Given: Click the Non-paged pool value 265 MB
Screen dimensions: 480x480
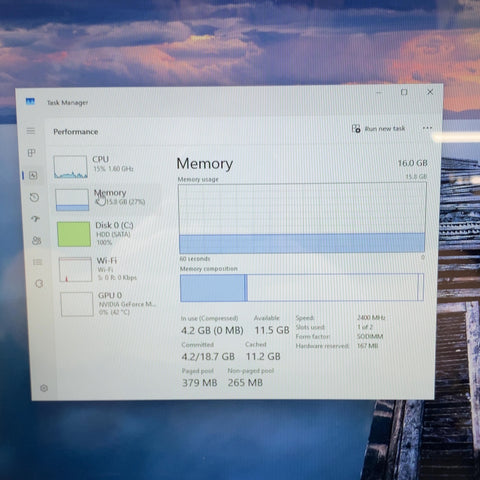Looking at the screenshot, I should [x=245, y=382].
